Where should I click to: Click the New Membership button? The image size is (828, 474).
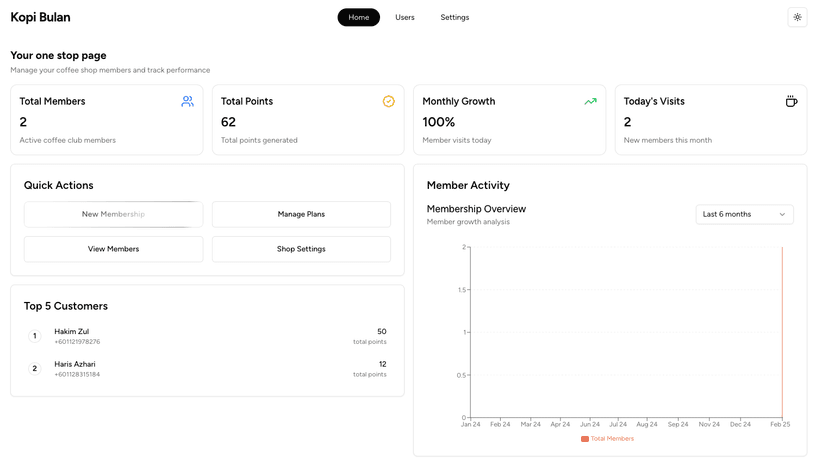click(113, 214)
